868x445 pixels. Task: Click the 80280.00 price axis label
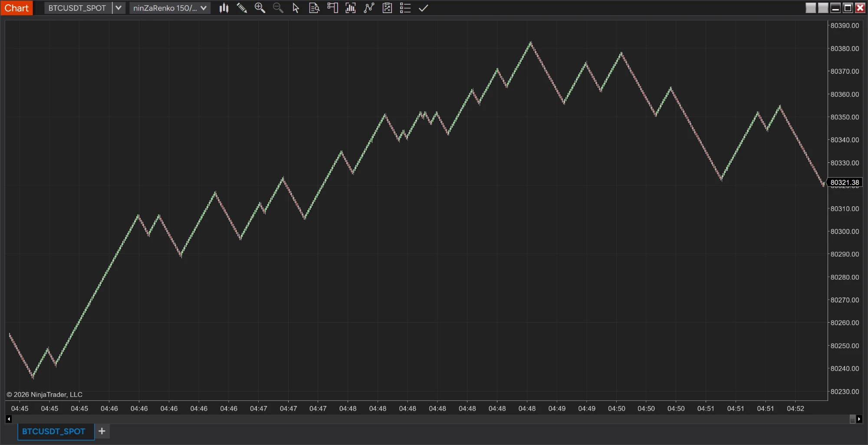[845, 277]
